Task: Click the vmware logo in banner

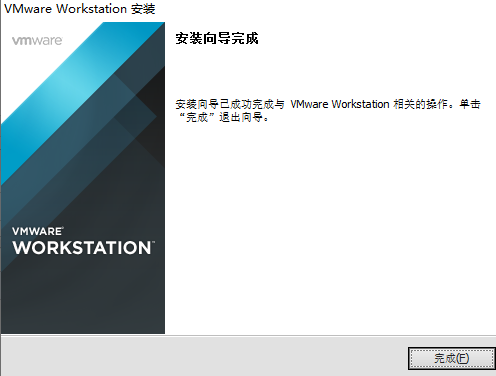Action: 37,41
